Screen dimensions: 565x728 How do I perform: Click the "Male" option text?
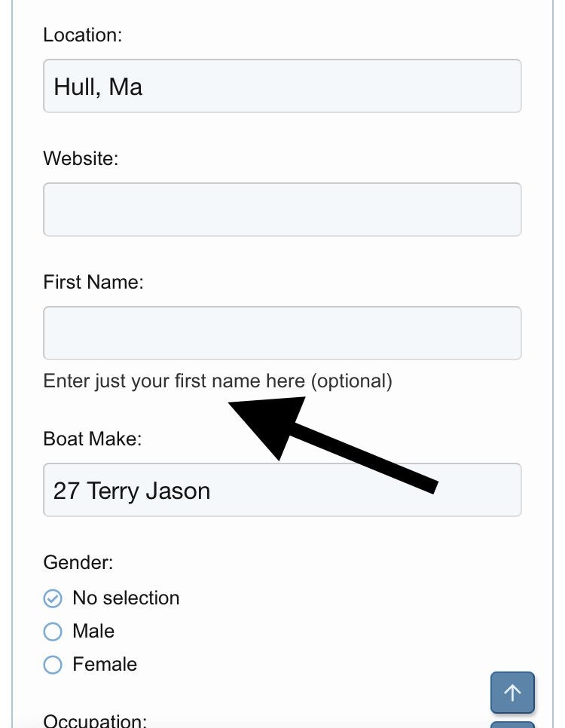(x=93, y=632)
